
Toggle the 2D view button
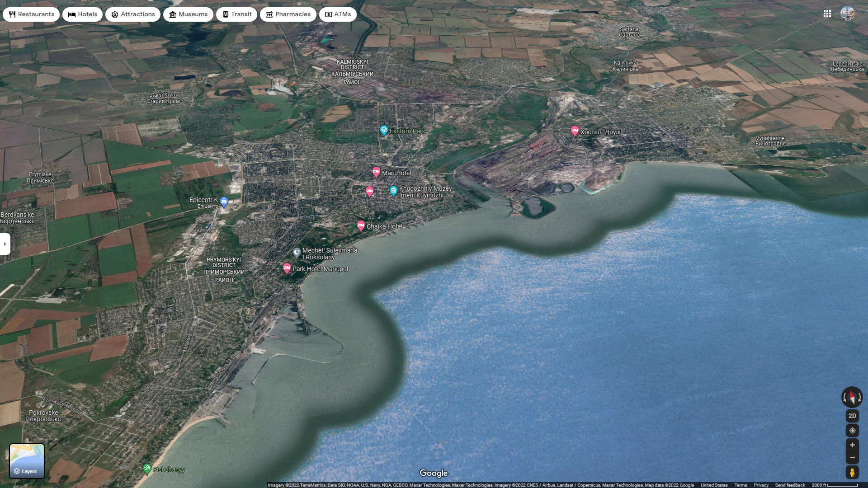[x=852, y=416]
